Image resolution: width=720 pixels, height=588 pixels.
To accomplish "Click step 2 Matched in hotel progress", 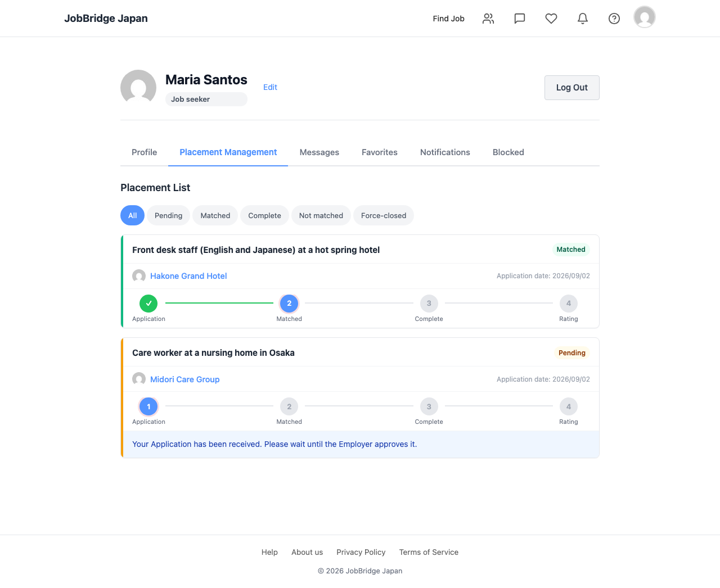I will coord(289,304).
